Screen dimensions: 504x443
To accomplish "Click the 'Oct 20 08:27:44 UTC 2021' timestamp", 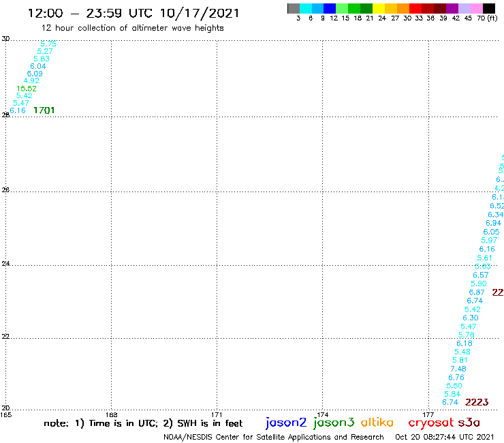I will coord(445,437).
